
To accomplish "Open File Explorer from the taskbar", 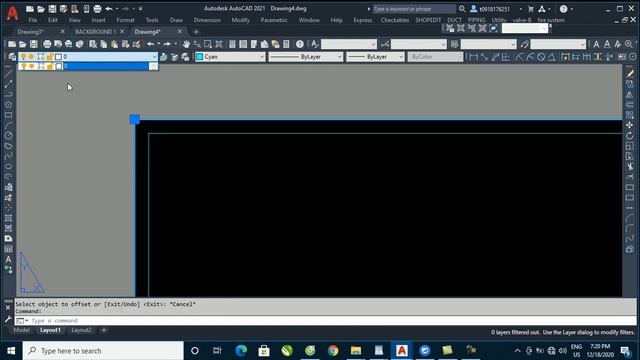I will [356, 351].
